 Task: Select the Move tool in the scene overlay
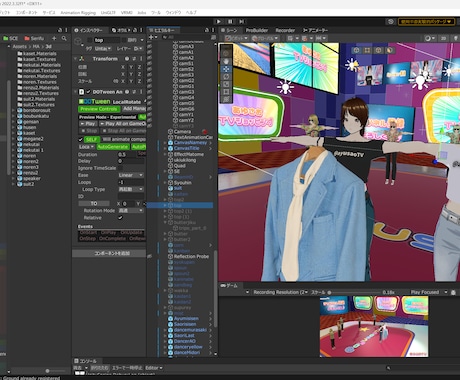pos(226,69)
